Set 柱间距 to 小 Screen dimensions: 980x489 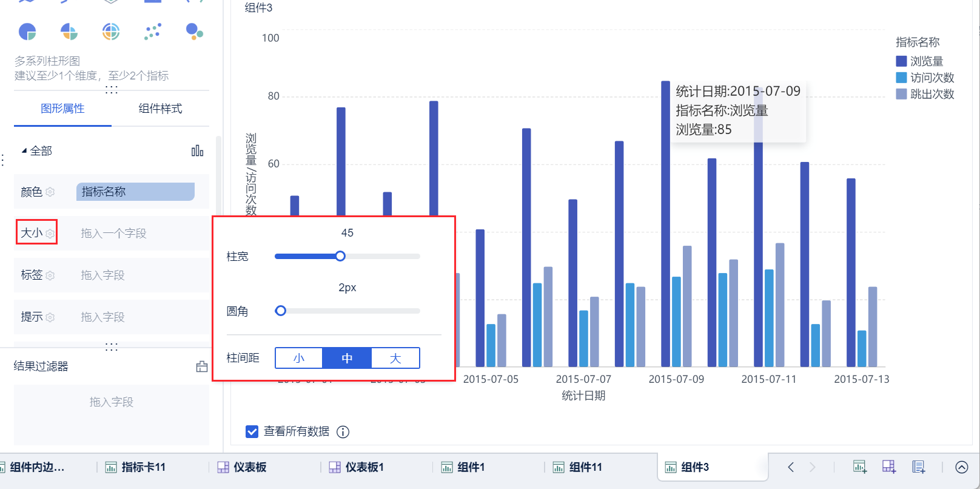point(299,358)
